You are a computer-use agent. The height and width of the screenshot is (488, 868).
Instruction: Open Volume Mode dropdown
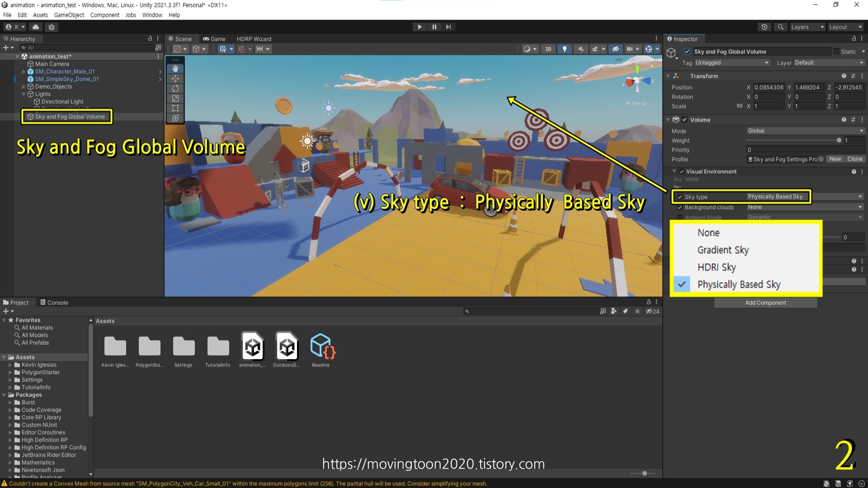[806, 131]
